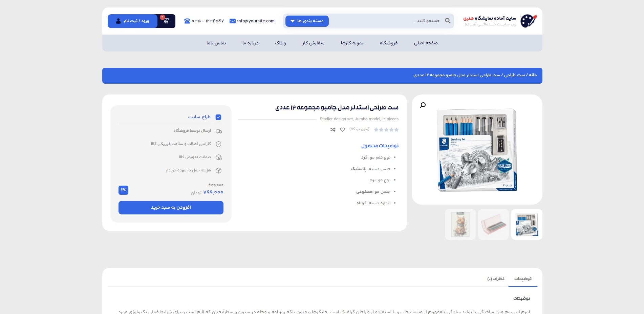
Task: Toggle the طراح سایت checkbox
Action: 218,117
